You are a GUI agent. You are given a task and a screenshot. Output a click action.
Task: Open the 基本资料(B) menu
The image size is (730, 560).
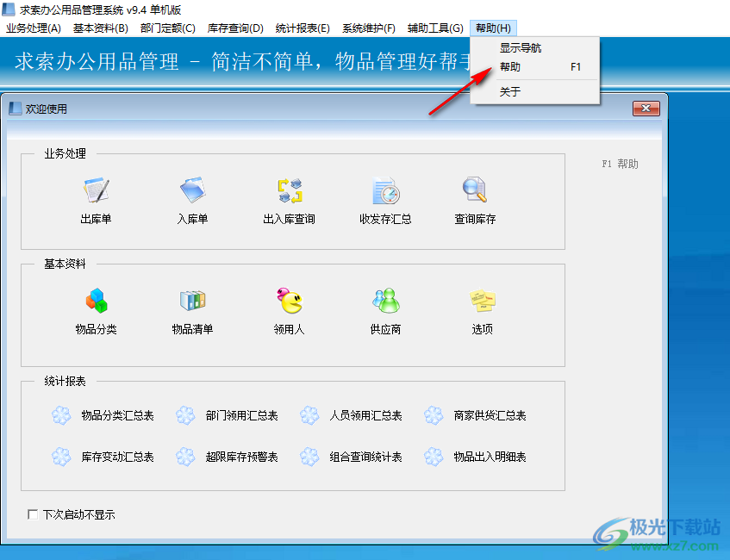(x=101, y=28)
